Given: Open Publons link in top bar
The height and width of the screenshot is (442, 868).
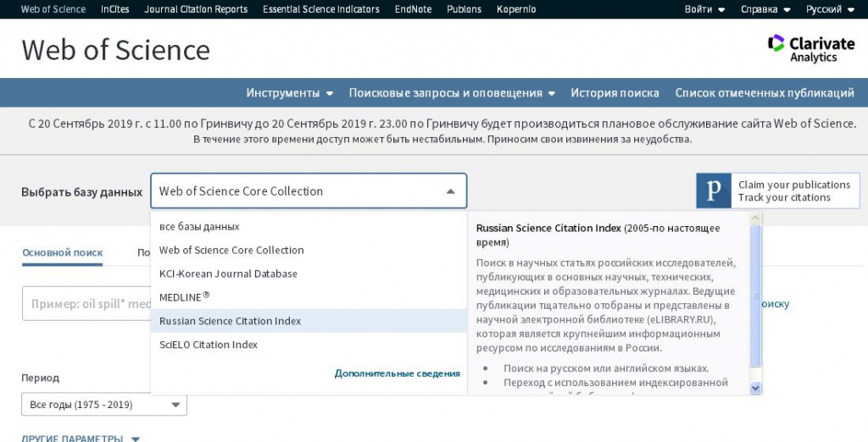Looking at the screenshot, I should pos(464,9).
